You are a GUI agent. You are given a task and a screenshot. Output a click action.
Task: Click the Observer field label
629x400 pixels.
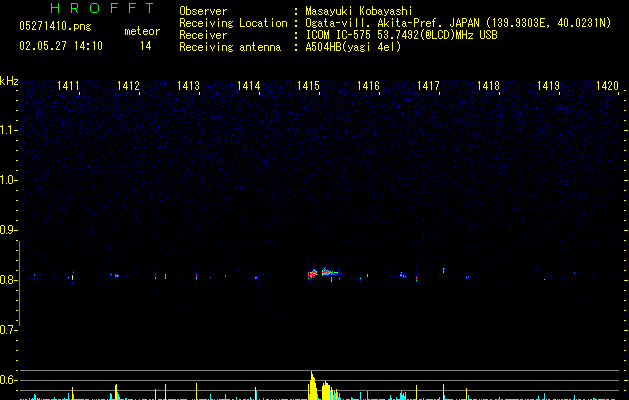point(203,11)
